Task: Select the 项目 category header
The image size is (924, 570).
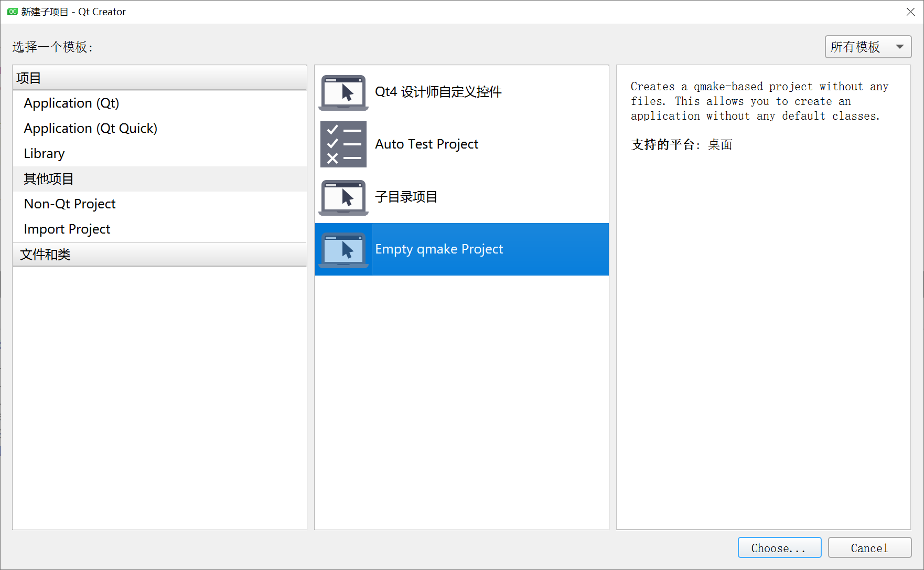Action: coord(29,78)
